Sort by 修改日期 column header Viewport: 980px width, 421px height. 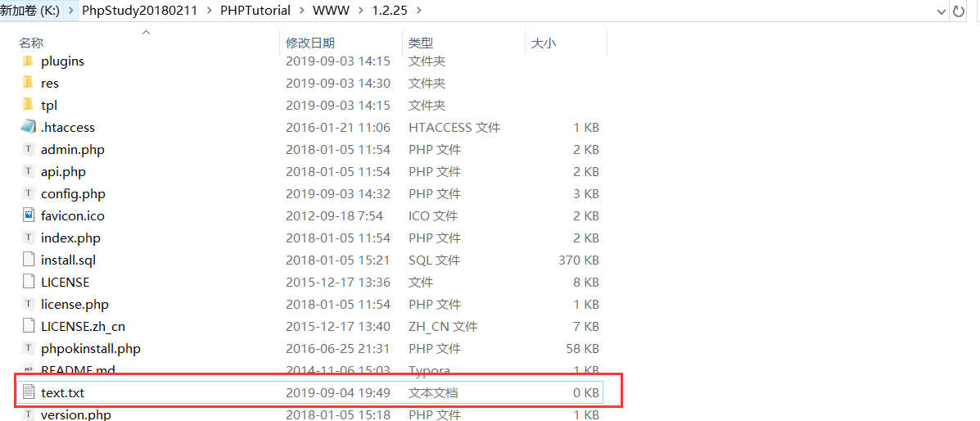click(310, 43)
